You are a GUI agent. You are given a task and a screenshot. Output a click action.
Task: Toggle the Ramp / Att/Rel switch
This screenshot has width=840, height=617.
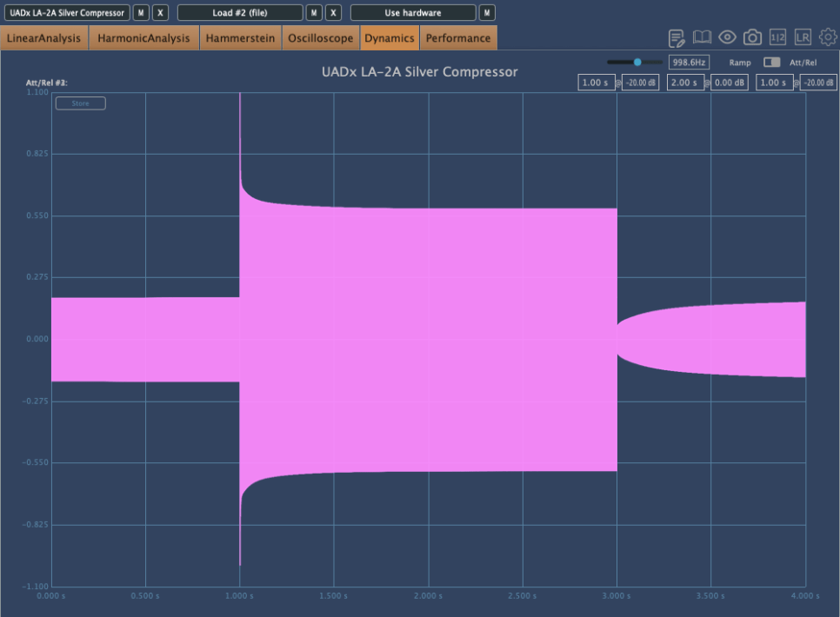(x=771, y=63)
